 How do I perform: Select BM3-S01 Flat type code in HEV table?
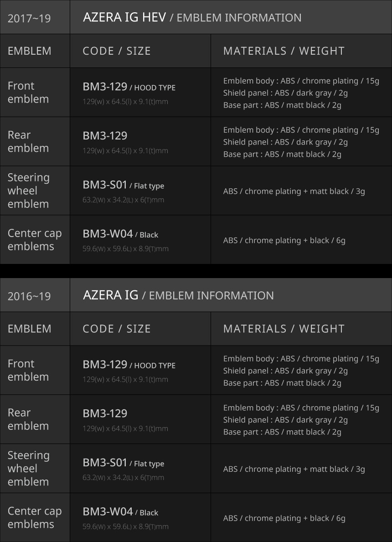(x=123, y=185)
